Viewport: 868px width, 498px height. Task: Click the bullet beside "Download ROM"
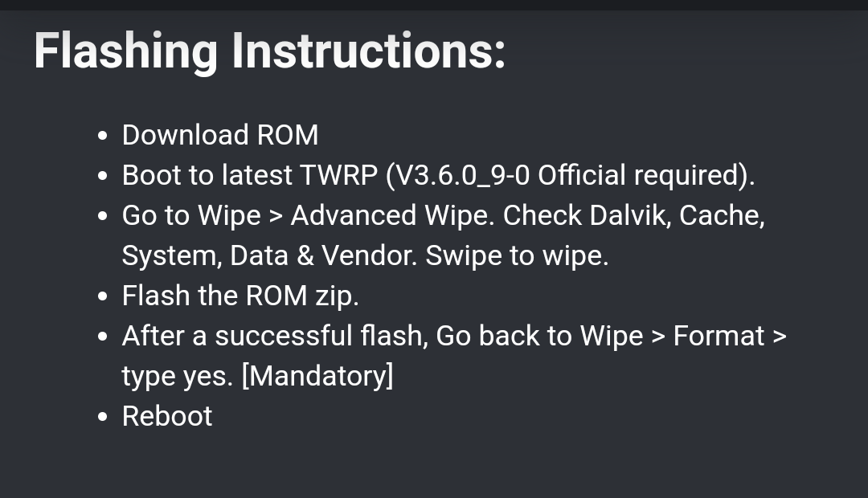[x=102, y=136]
